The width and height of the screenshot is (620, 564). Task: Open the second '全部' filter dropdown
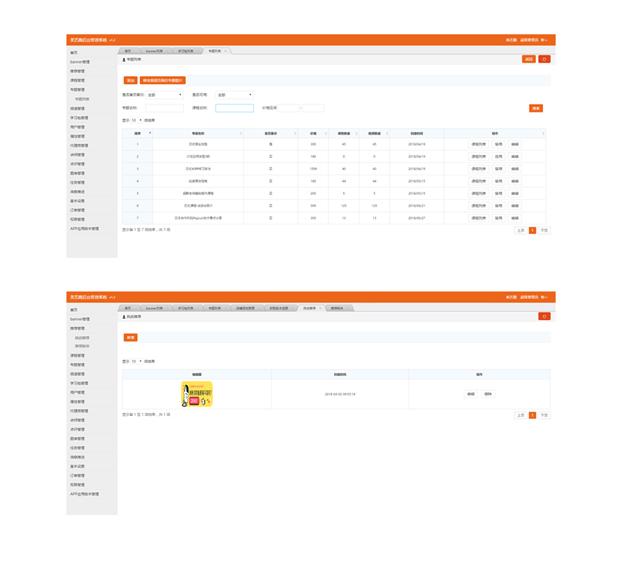click(234, 95)
